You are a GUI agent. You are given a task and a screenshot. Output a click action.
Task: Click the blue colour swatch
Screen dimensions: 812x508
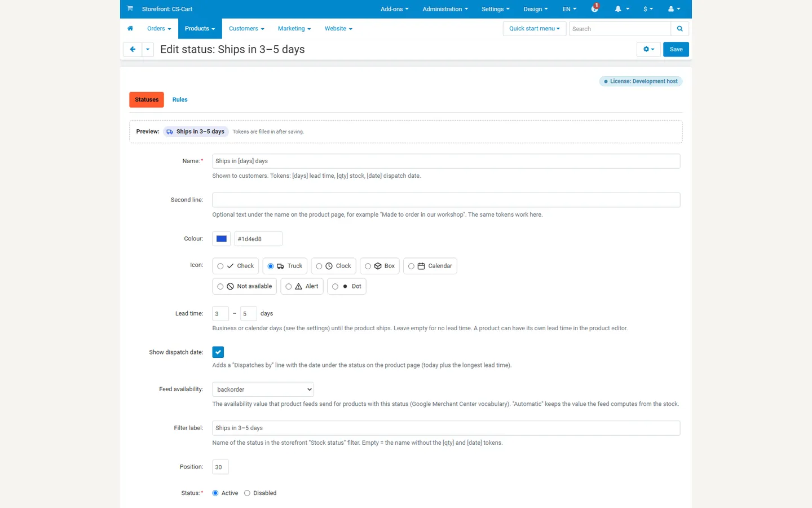(222, 239)
